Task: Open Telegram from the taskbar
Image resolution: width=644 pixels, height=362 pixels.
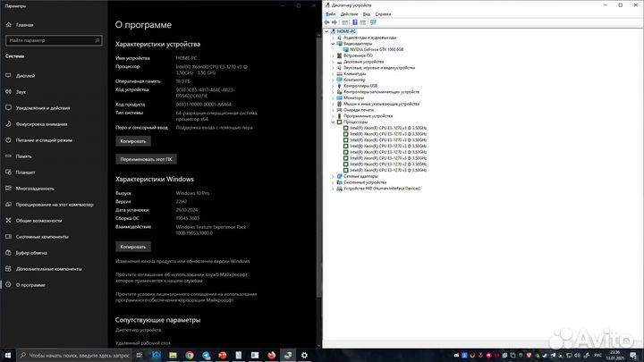Action: click(206, 355)
